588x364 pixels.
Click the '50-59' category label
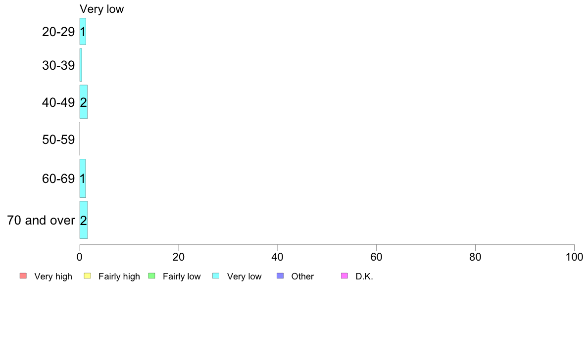pyautogui.click(x=58, y=140)
